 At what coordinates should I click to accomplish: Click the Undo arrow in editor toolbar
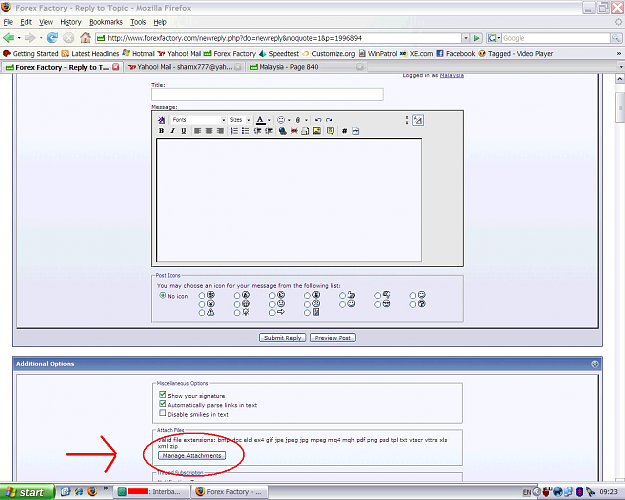318,120
